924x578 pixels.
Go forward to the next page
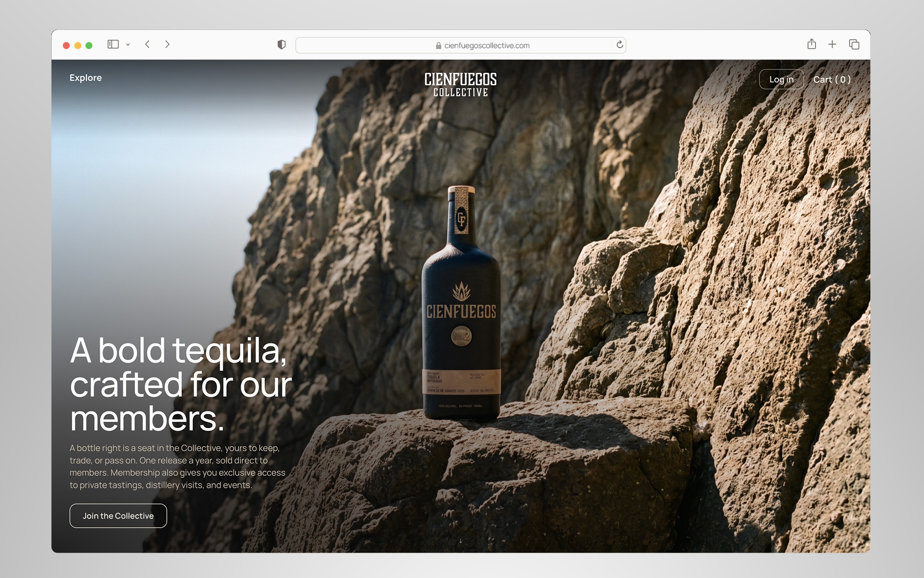pos(167,44)
